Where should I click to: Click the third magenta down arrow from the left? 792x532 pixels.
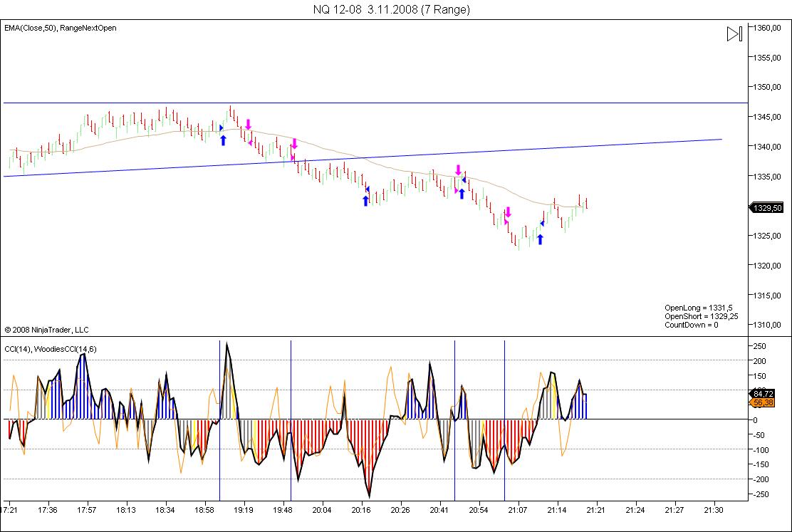point(459,170)
